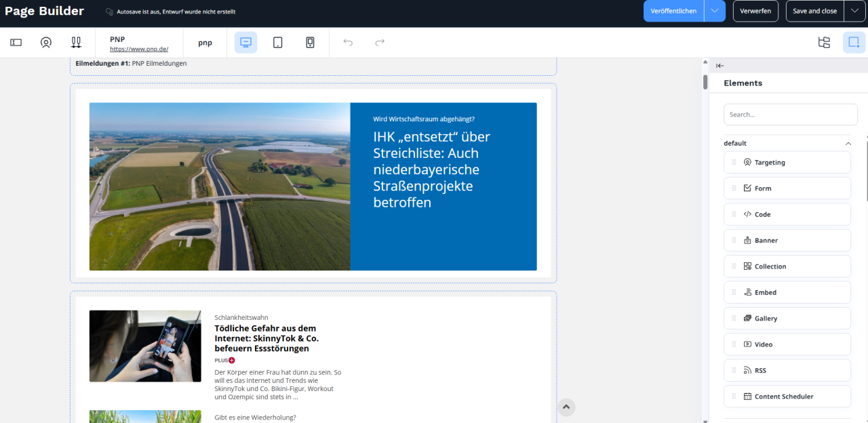868x423 pixels.
Task: Select the persona/audience icon in the toolbar
Action: coord(45,42)
